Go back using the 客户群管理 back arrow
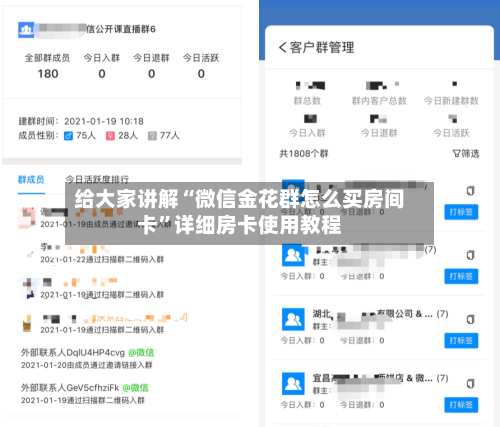The image size is (500, 427). click(x=283, y=47)
